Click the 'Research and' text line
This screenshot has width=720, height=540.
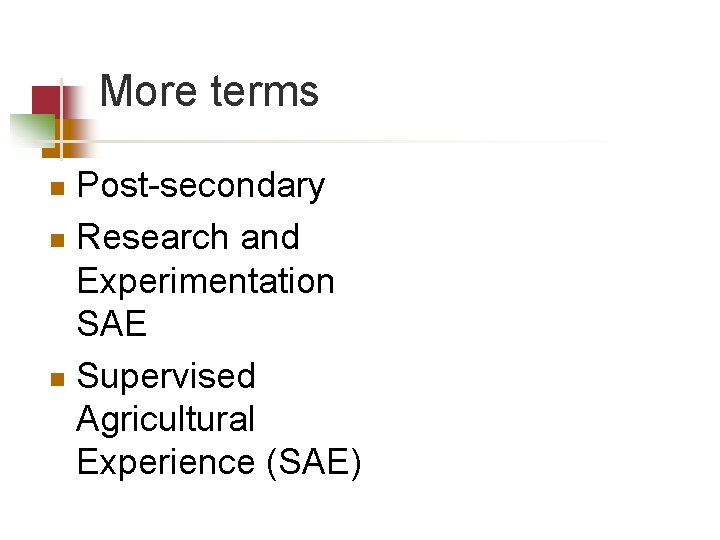188,238
